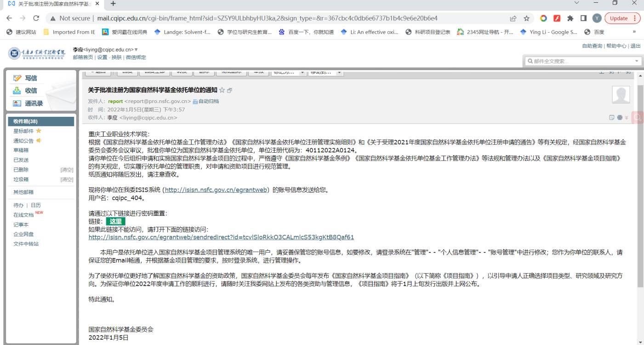This screenshot has height=345, width=644.
Task: Open 帮助中心 help center
Action: click(616, 46)
